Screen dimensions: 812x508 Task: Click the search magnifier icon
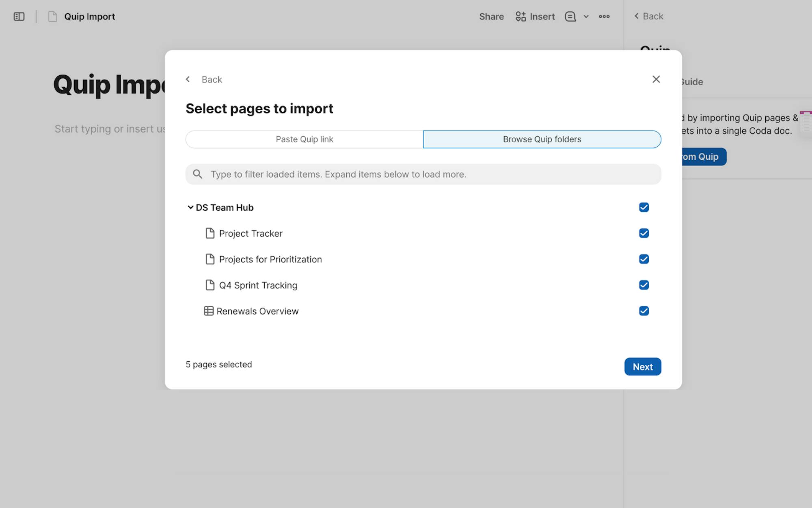[198, 174]
